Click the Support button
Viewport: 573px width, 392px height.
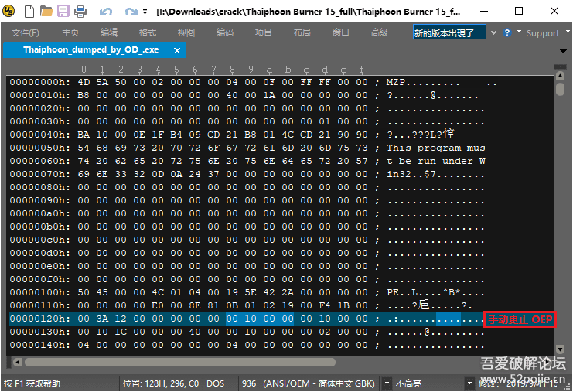click(542, 33)
